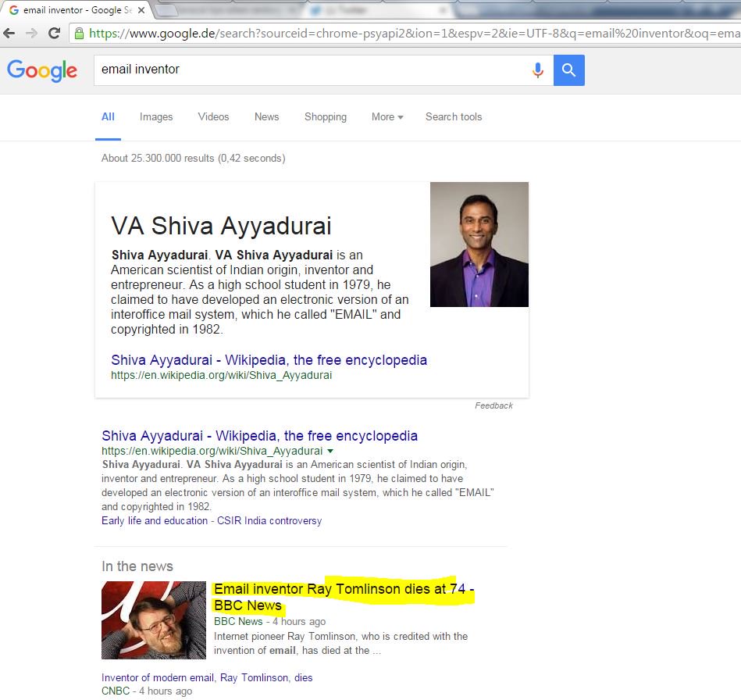The height and width of the screenshot is (700, 741).
Task: Select the 'email inventor - Google' tab
Action: tap(76, 10)
